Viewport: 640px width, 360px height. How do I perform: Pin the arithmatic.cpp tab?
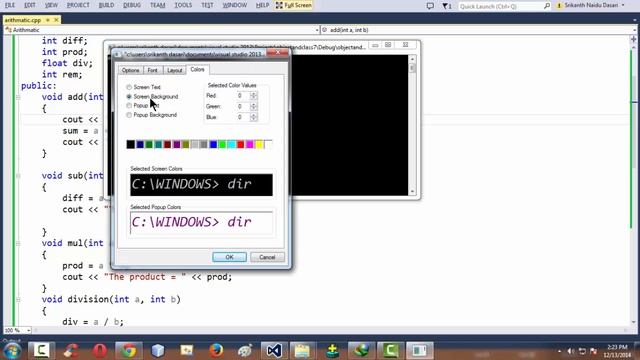[x=48, y=20]
